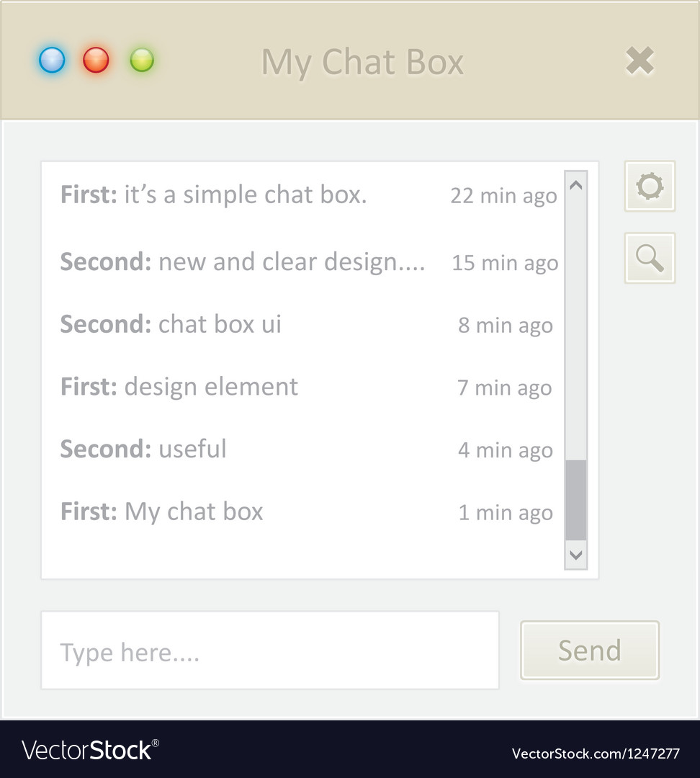Viewport: 700px width, 778px height.
Task: Click the blue window control dot
Action: 52,61
